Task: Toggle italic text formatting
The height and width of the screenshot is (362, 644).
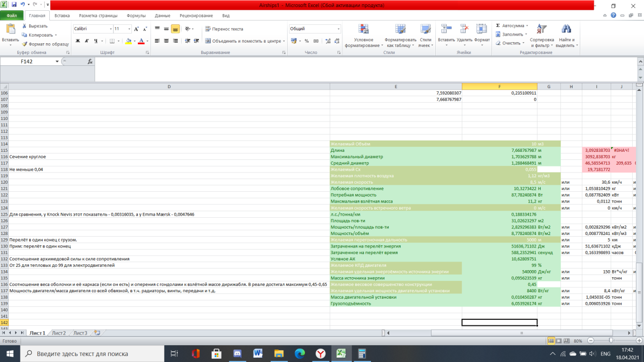Action: pos(87,41)
